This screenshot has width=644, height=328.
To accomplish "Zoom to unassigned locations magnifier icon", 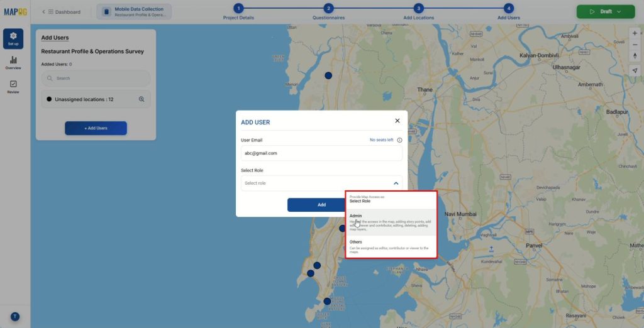I will (x=142, y=99).
